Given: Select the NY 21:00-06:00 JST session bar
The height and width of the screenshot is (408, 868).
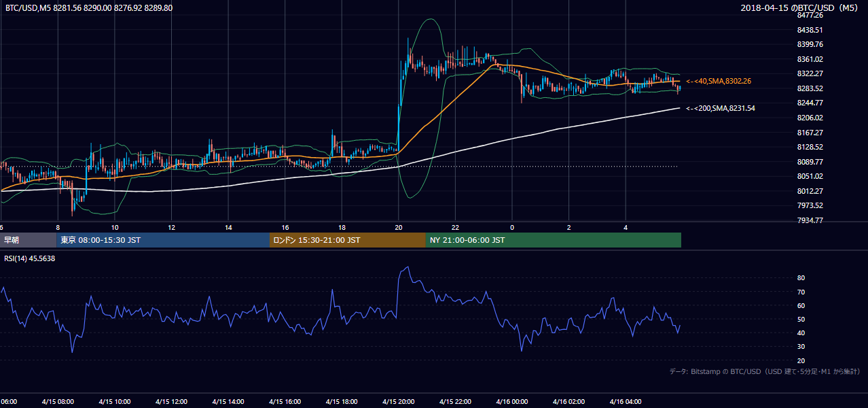Looking at the screenshot, I should (554, 240).
